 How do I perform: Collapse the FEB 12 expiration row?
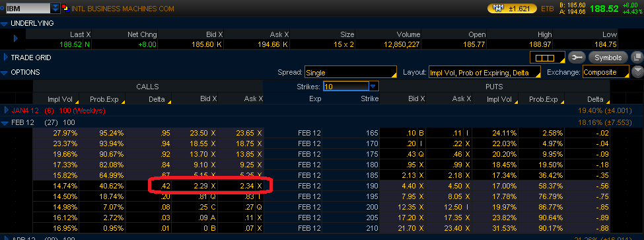pos(5,122)
